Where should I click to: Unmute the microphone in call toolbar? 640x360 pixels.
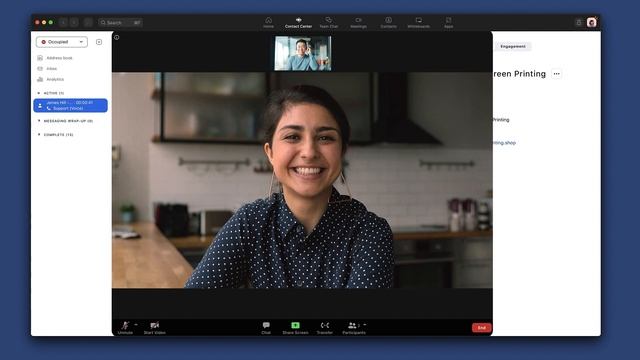[125, 327]
